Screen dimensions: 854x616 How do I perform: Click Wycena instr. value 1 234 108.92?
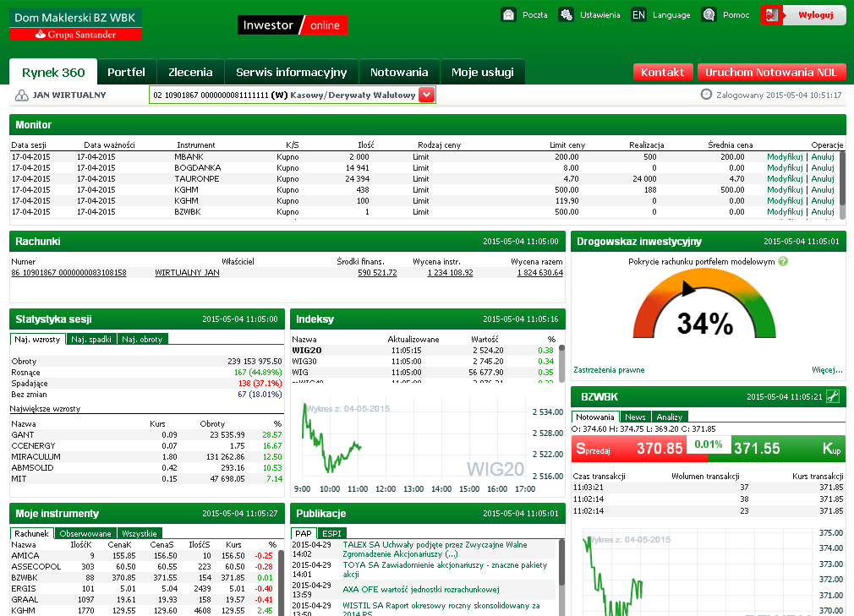click(450, 273)
